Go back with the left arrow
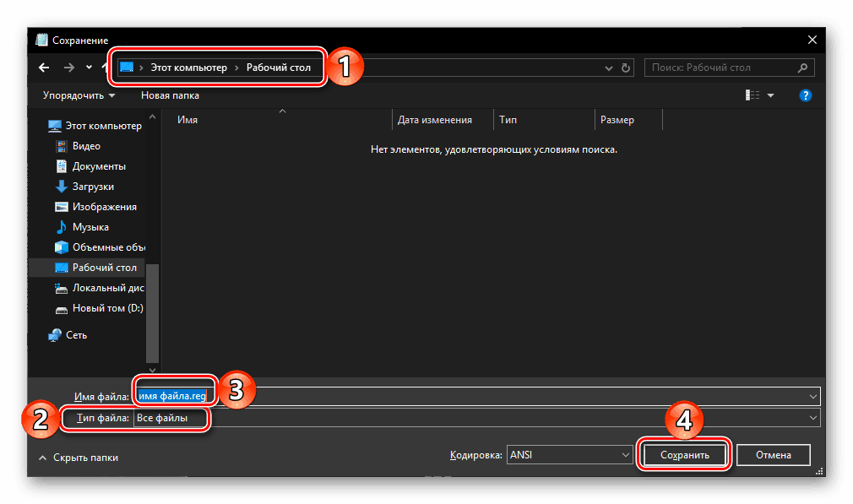 click(x=44, y=68)
